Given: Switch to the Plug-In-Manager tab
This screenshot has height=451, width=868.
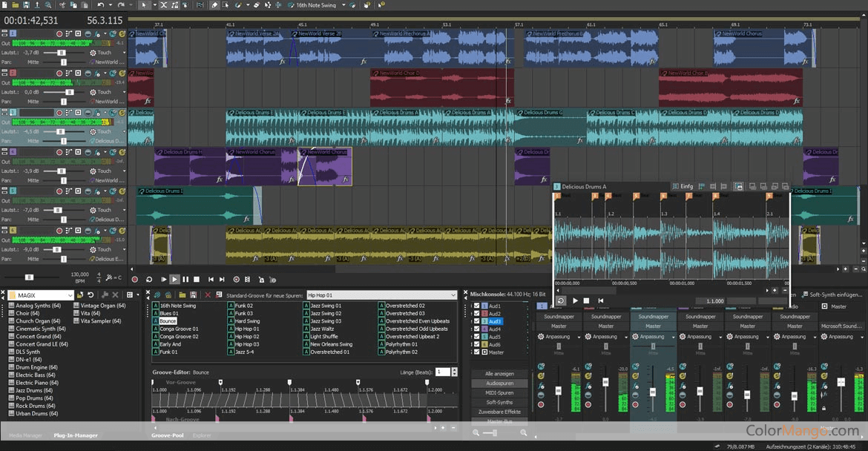Looking at the screenshot, I should coord(76,435).
